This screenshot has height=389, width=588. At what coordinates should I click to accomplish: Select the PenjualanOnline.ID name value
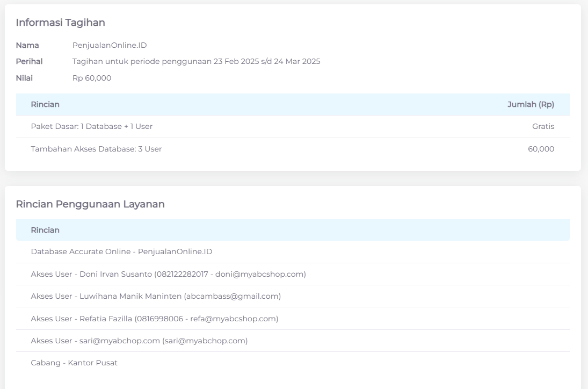pyautogui.click(x=110, y=45)
